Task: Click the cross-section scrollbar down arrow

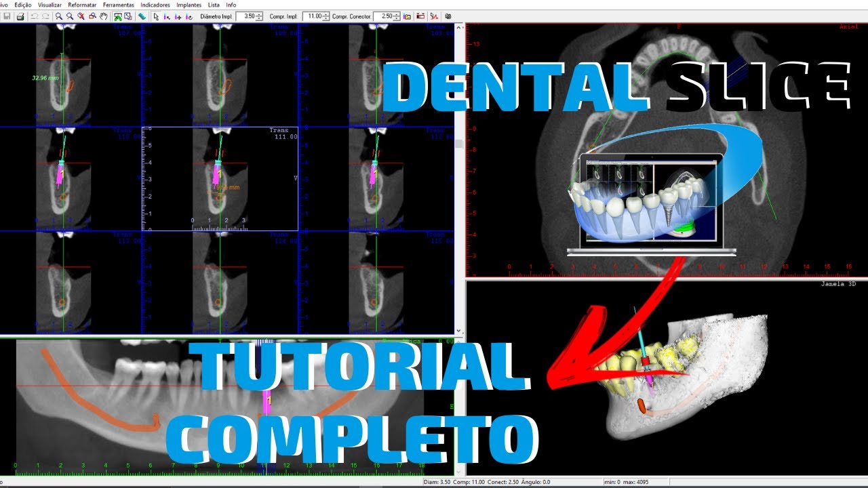Action: [x=459, y=331]
